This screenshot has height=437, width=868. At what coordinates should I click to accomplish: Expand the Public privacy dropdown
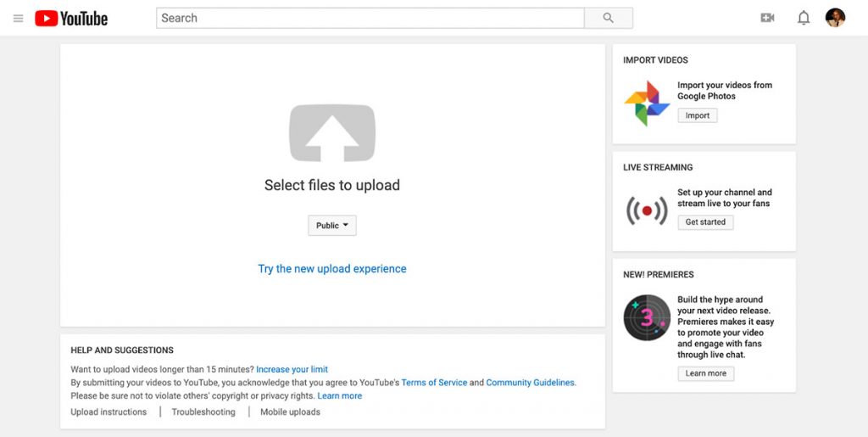[x=332, y=226]
